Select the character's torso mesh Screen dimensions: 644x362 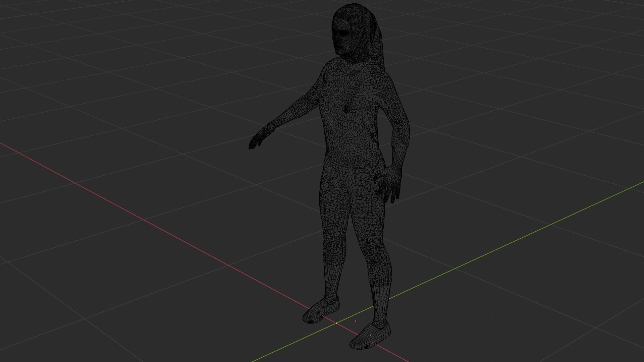tap(352, 114)
